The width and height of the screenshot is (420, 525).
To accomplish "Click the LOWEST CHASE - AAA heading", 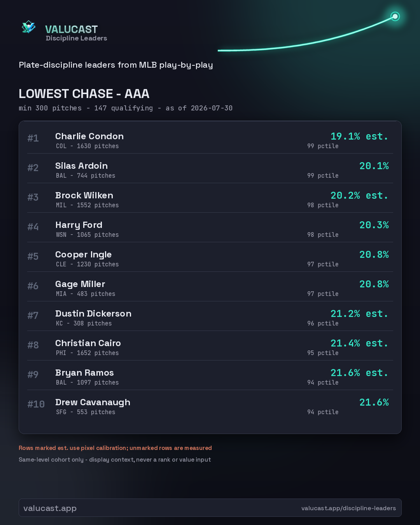I will pos(84,94).
